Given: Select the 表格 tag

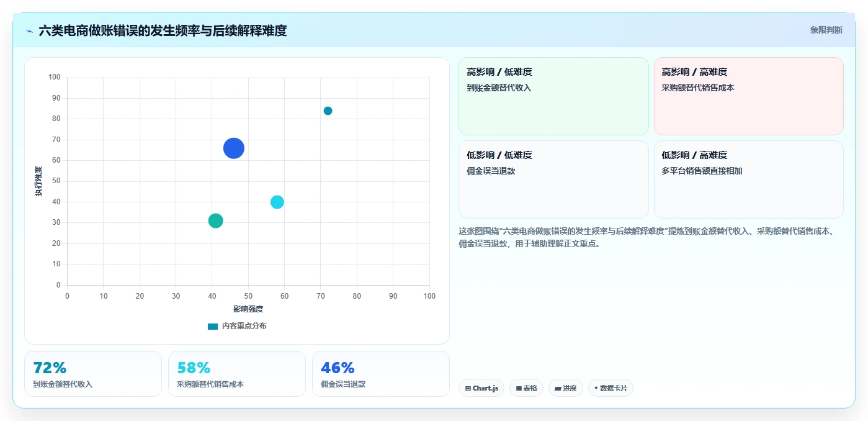Looking at the screenshot, I should point(526,388).
